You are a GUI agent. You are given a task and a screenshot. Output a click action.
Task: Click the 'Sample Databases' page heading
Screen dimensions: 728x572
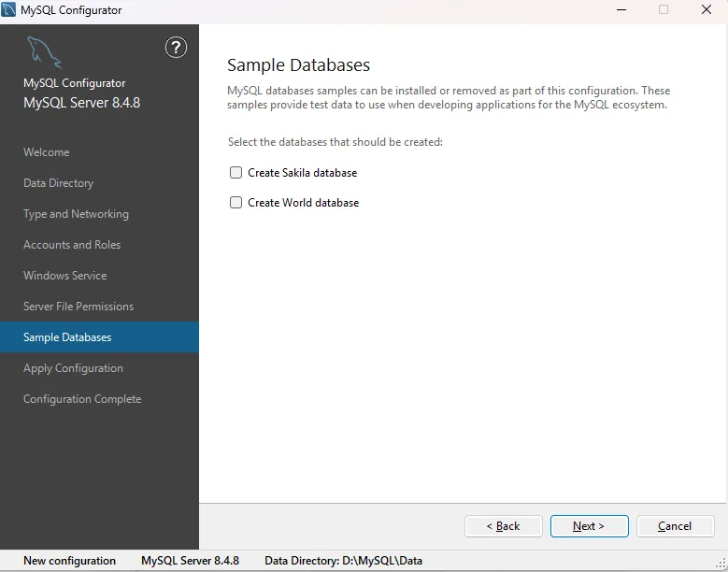tap(298, 65)
